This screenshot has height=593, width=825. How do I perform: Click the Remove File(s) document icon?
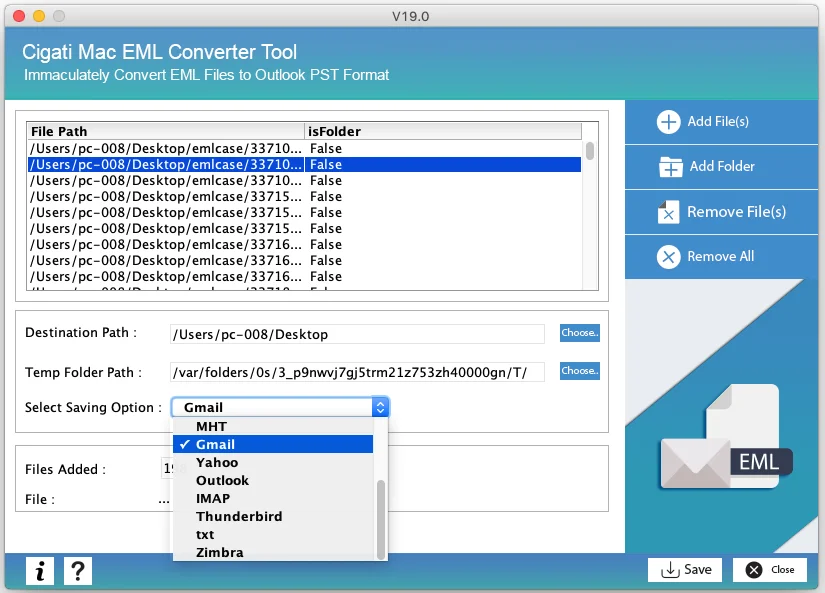(668, 212)
